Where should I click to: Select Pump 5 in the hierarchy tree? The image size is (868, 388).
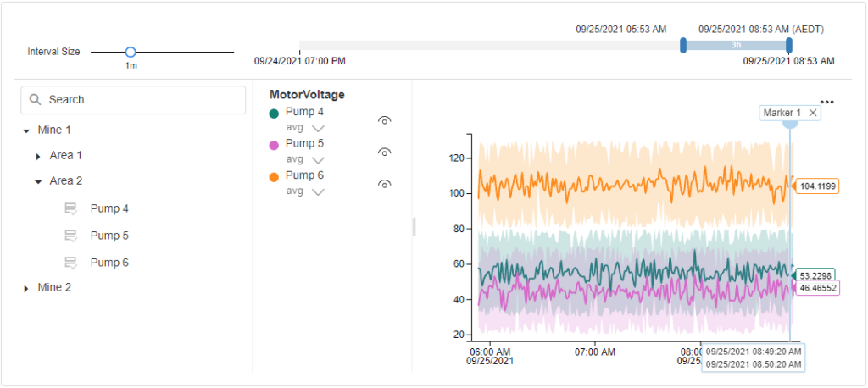click(x=109, y=236)
